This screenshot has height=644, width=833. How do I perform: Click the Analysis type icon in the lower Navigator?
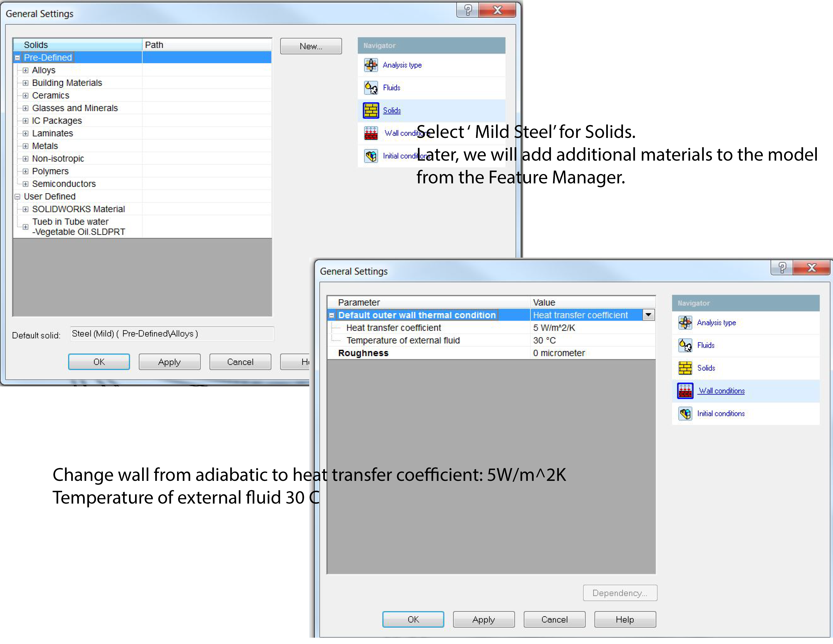685,323
